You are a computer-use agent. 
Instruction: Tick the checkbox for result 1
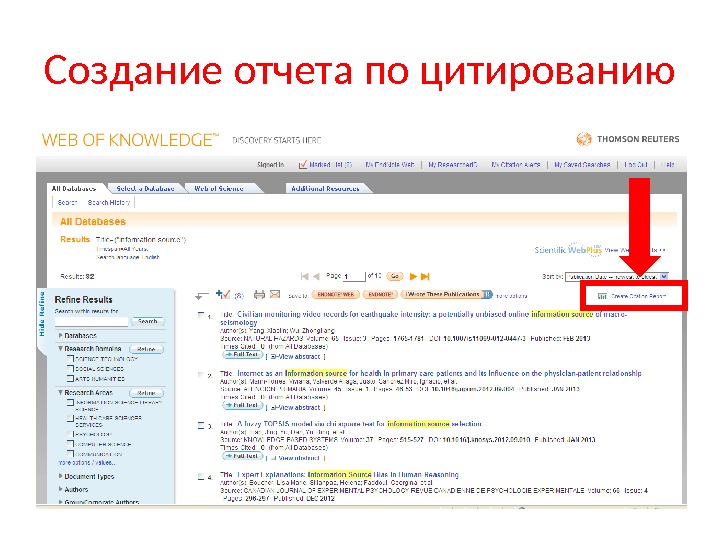(x=201, y=315)
